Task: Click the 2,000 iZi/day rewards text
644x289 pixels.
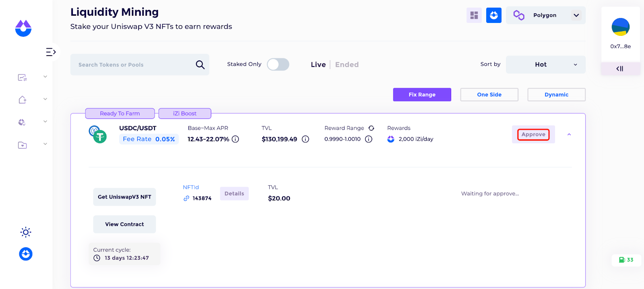Action: [416, 139]
